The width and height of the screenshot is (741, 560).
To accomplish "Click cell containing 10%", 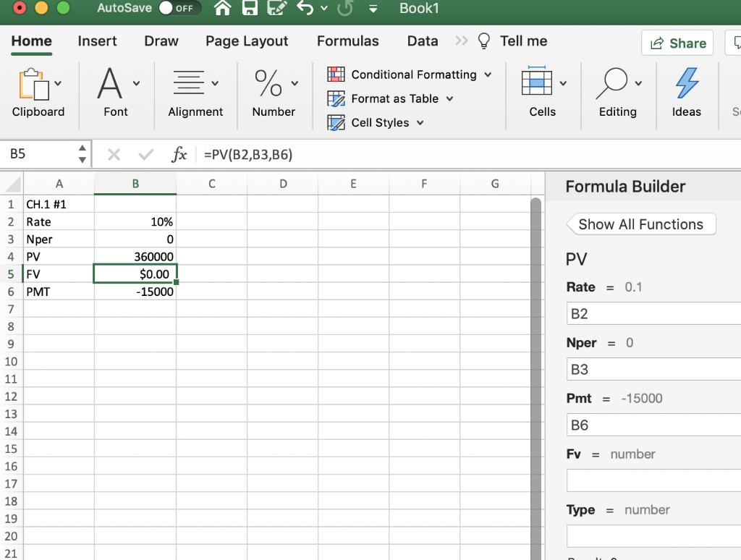I will coord(135,221).
